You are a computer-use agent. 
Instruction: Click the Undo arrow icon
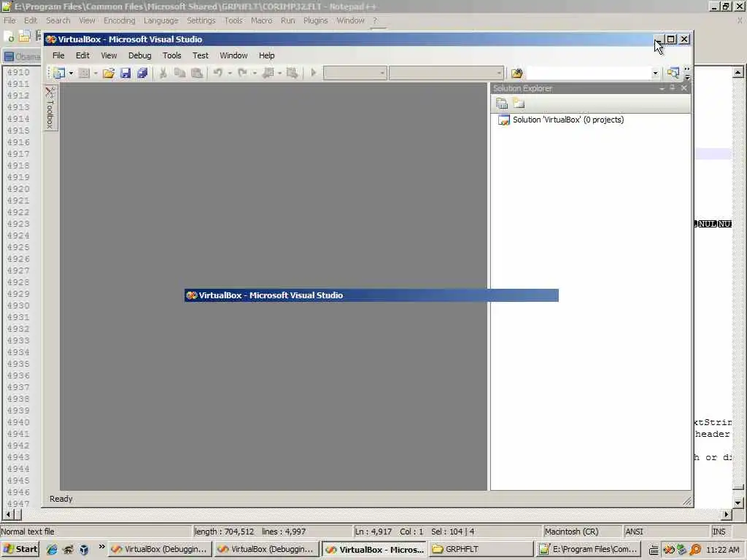click(217, 73)
